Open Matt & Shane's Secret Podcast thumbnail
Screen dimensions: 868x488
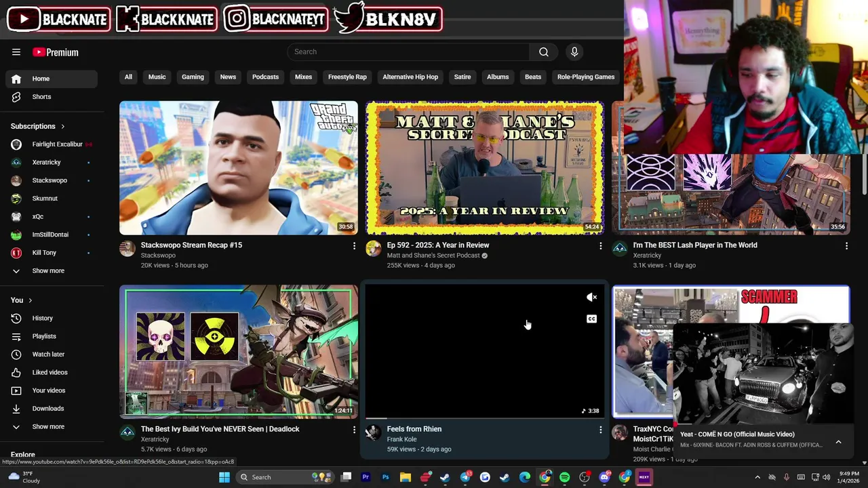485,168
